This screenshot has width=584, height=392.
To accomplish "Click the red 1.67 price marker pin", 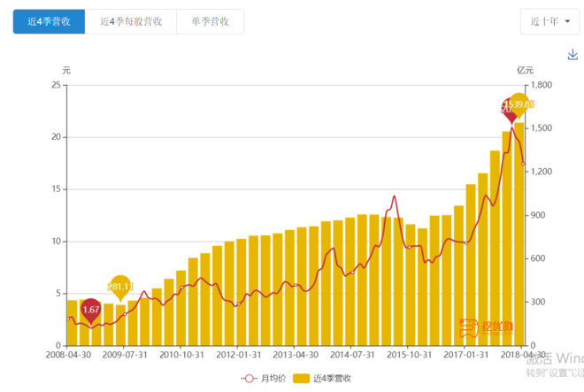I will point(91,311).
